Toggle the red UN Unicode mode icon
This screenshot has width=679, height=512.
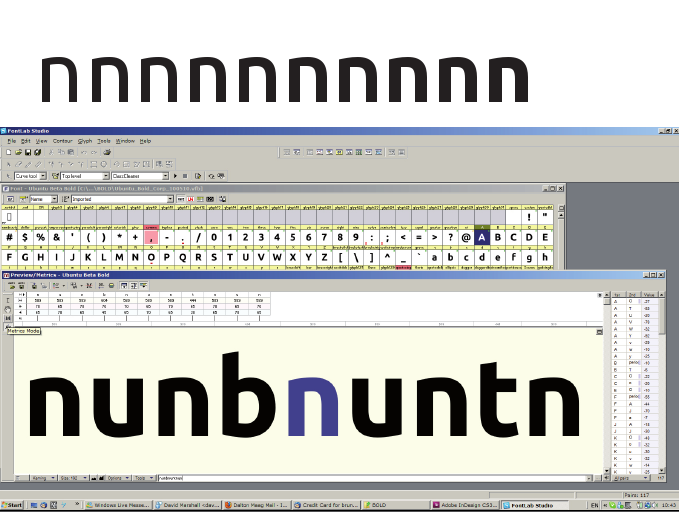(x=190, y=199)
